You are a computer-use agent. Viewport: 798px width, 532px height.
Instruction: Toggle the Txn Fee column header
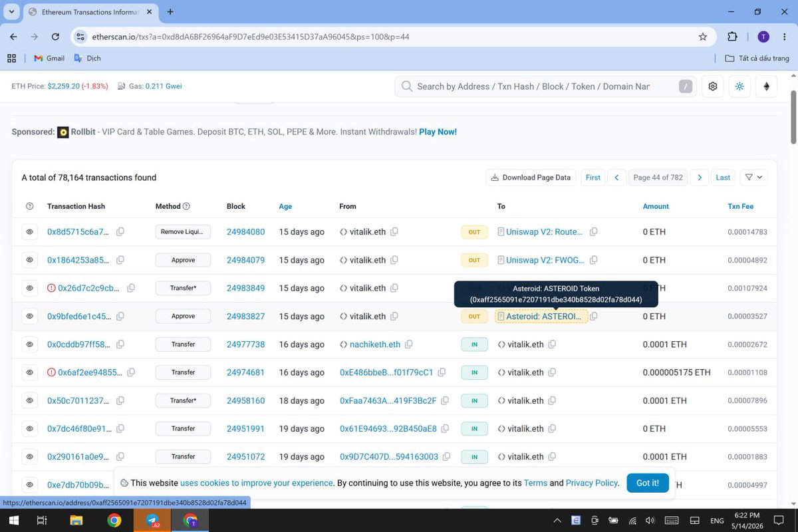741,207
